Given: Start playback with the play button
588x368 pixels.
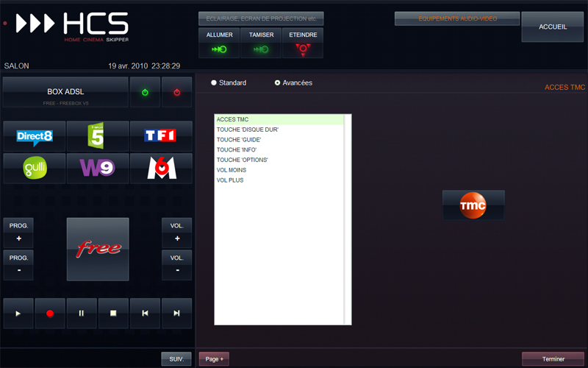Looking at the screenshot, I should [x=18, y=314].
